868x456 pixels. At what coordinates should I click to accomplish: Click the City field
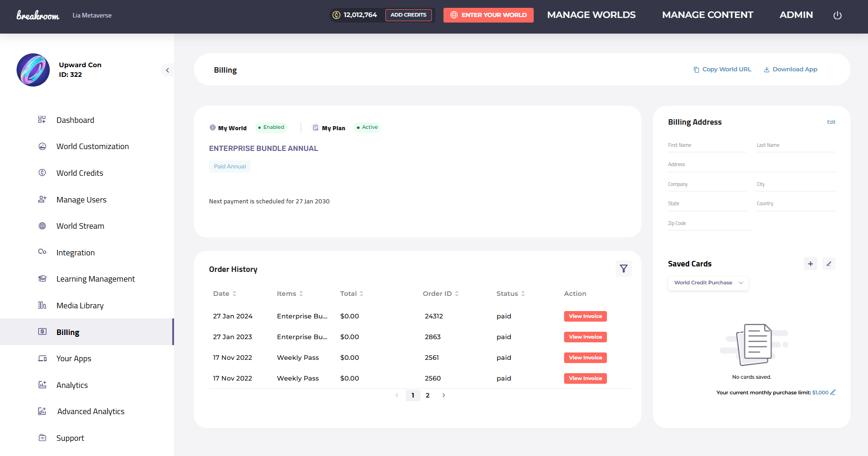coord(796,185)
